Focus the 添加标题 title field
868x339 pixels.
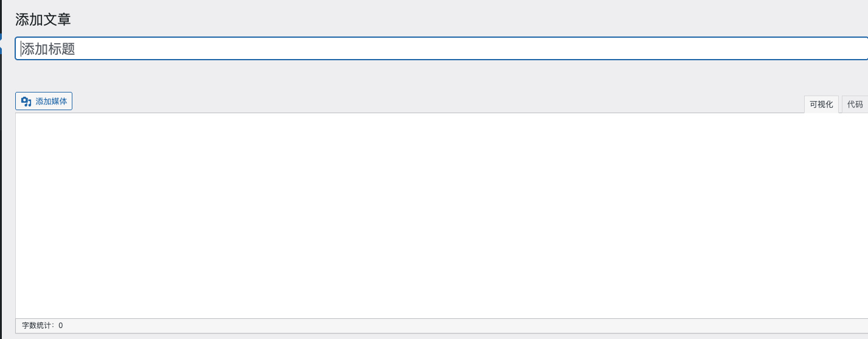[440, 49]
